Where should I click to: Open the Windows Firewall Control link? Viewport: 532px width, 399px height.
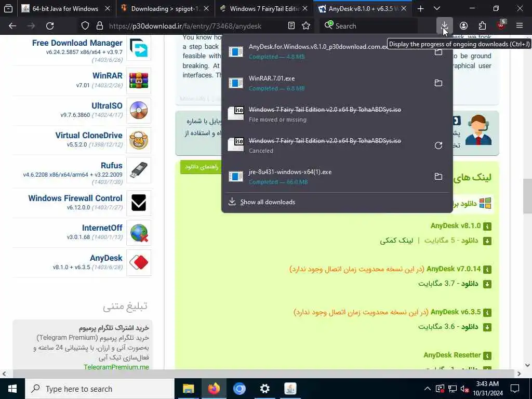pyautogui.click(x=75, y=198)
